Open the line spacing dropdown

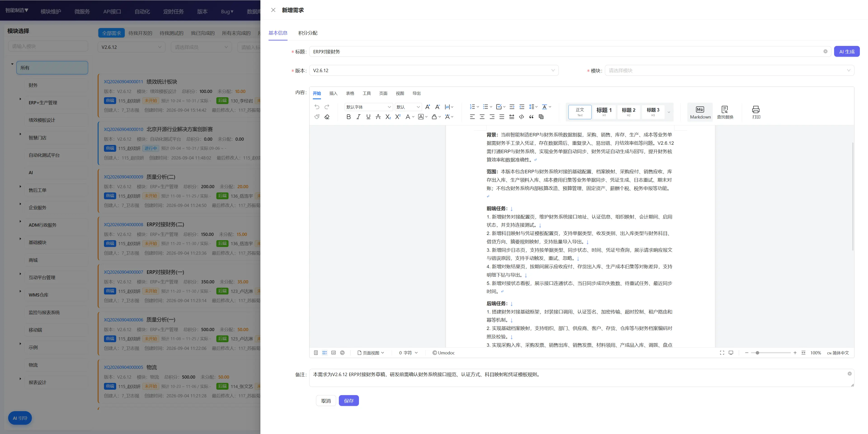click(533, 107)
